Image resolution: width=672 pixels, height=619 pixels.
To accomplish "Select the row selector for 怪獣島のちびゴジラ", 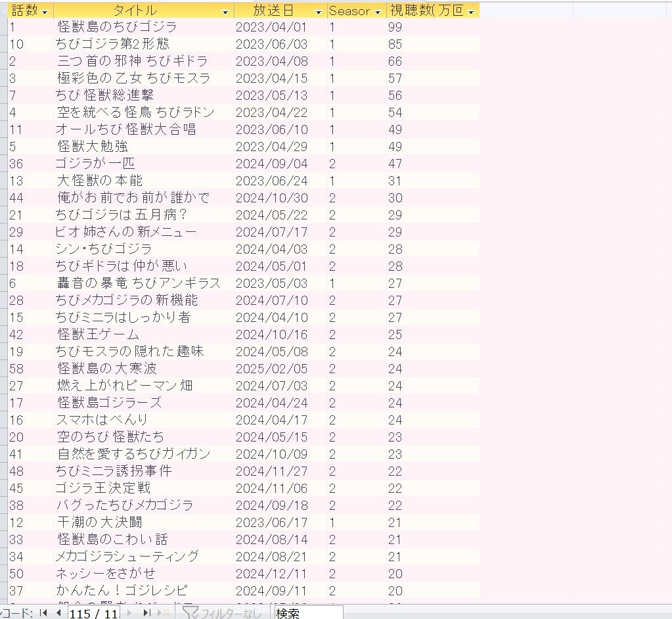I will tap(3, 27).
